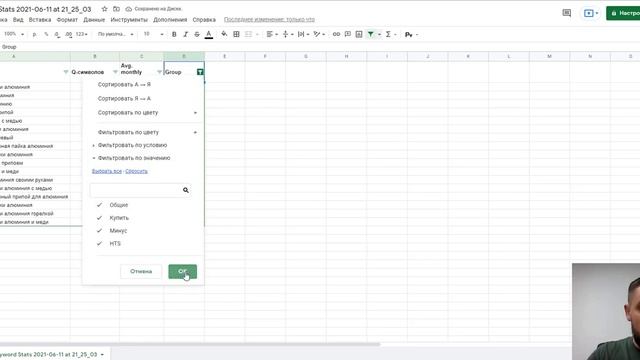Screen dimensions: 640x360
Task: Open the fill color bucket
Action: tap(224, 34)
